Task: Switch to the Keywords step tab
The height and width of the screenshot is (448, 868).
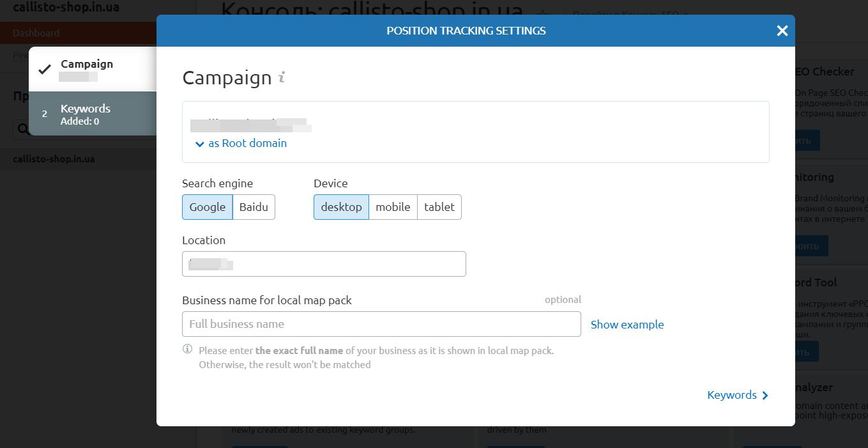Action: tap(93, 114)
